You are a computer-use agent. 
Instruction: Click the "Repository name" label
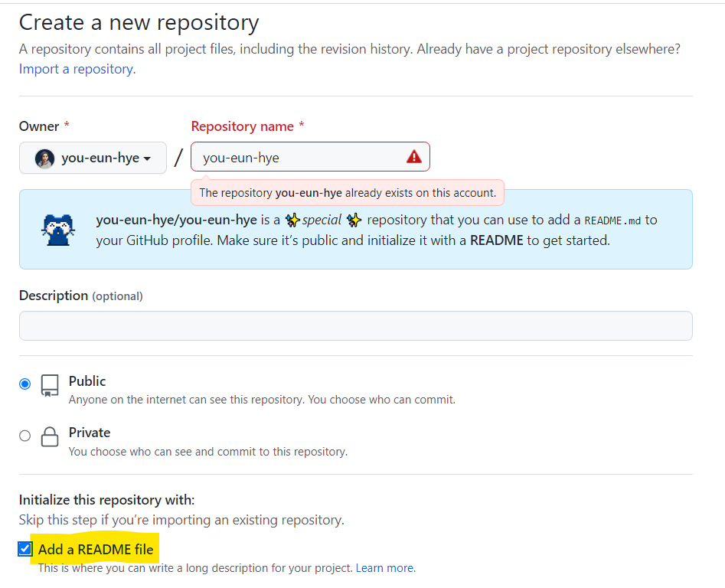point(242,126)
